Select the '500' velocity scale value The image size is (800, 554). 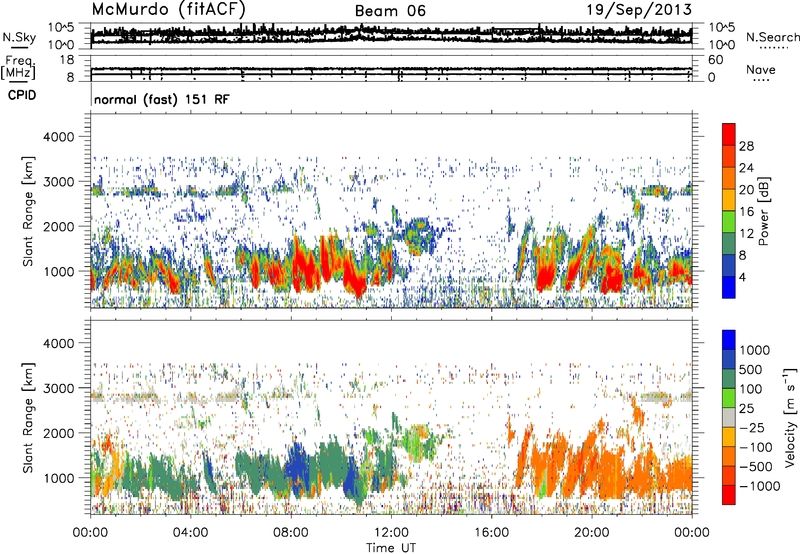coord(751,370)
